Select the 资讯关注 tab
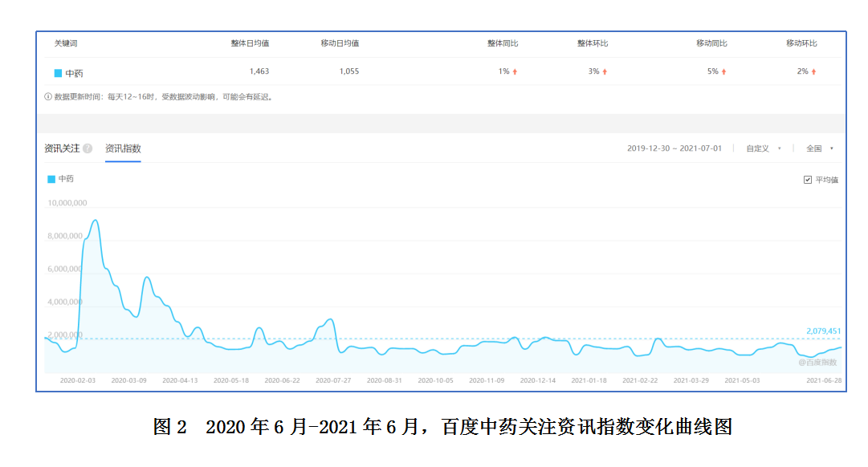 point(63,148)
